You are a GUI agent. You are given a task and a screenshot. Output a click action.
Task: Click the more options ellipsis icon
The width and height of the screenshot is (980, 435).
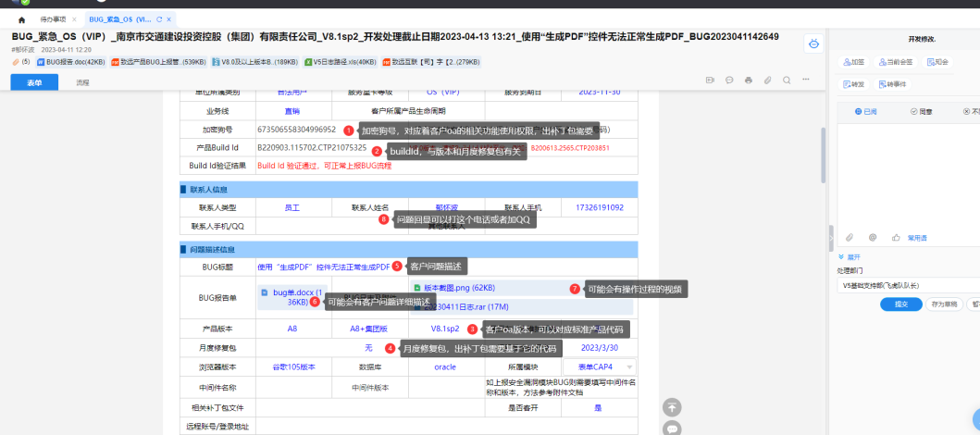[x=805, y=81]
